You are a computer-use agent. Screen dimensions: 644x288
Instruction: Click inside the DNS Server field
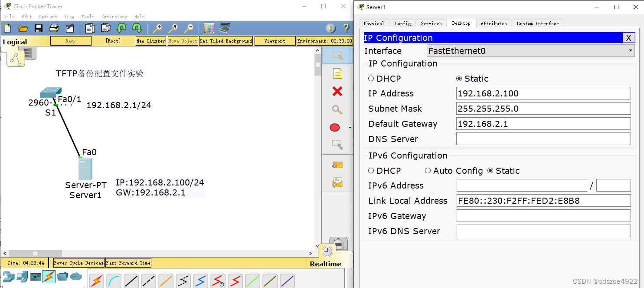click(542, 139)
